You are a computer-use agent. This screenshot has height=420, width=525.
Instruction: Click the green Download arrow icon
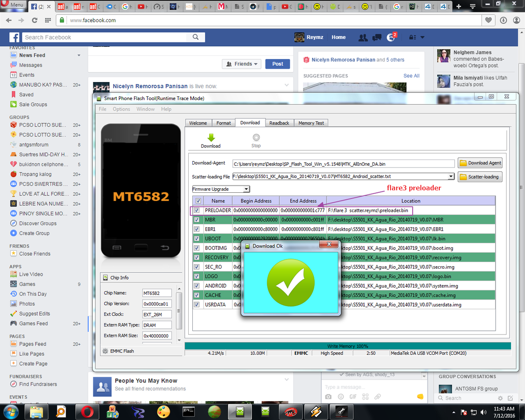(x=211, y=137)
